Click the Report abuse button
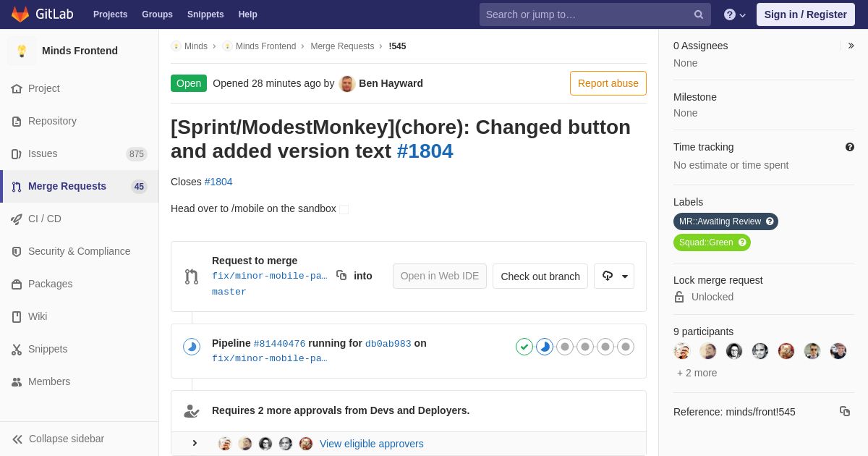Viewport: 868px width, 456px height. click(x=608, y=83)
